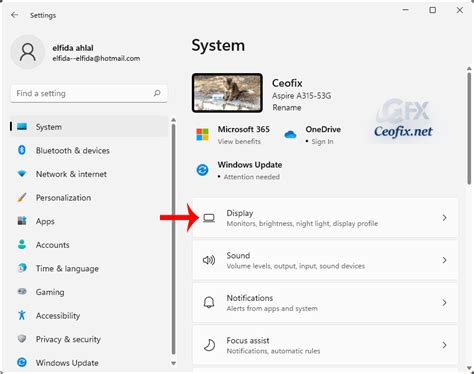Screen dimensions: 474x374
Task: Click Sign In under OneDrive
Action: click(322, 141)
